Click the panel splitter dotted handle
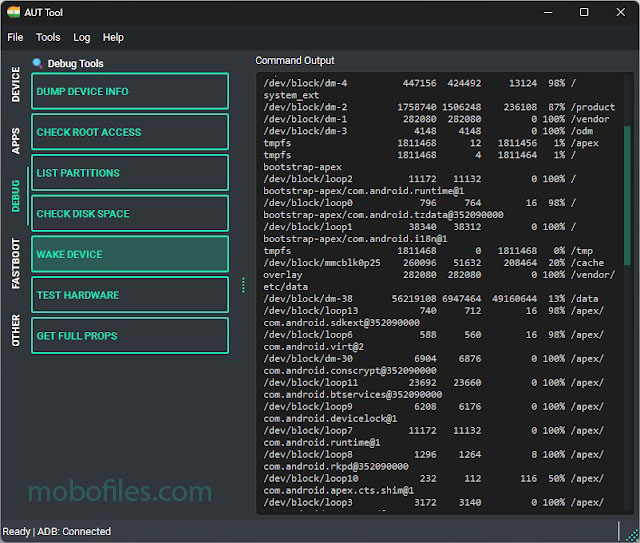 point(243,285)
